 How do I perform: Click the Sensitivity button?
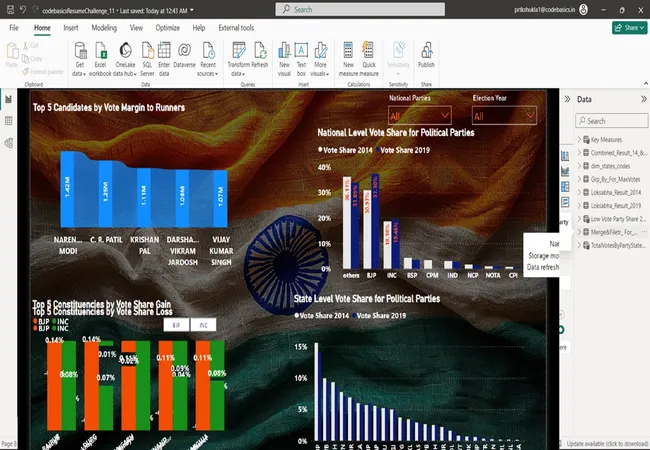(398, 58)
